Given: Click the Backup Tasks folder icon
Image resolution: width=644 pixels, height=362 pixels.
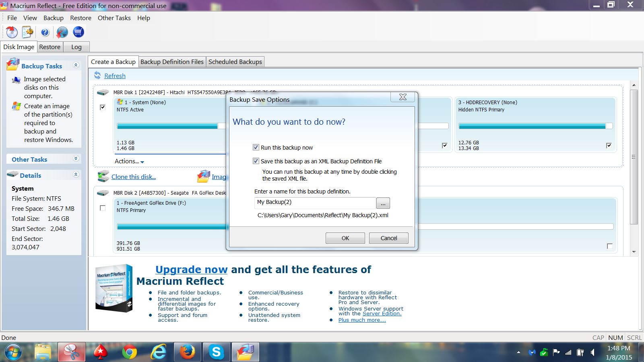Looking at the screenshot, I should tap(13, 64).
